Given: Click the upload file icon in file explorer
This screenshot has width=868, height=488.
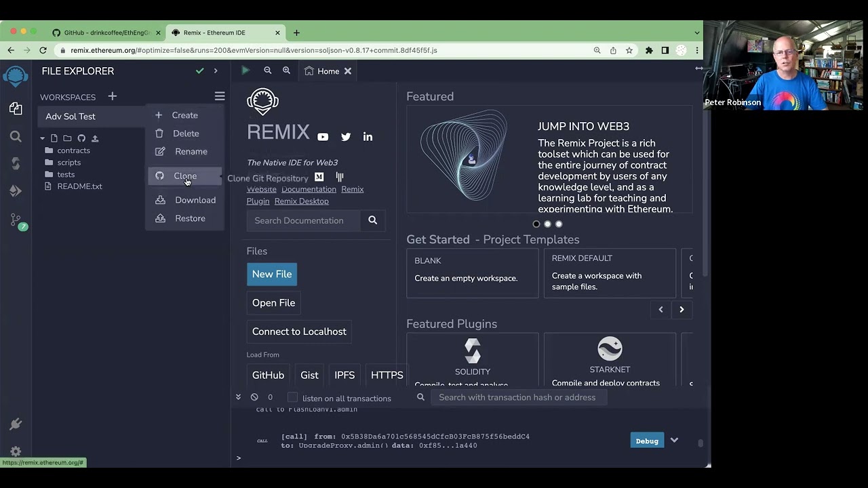Looking at the screenshot, I should [95, 138].
